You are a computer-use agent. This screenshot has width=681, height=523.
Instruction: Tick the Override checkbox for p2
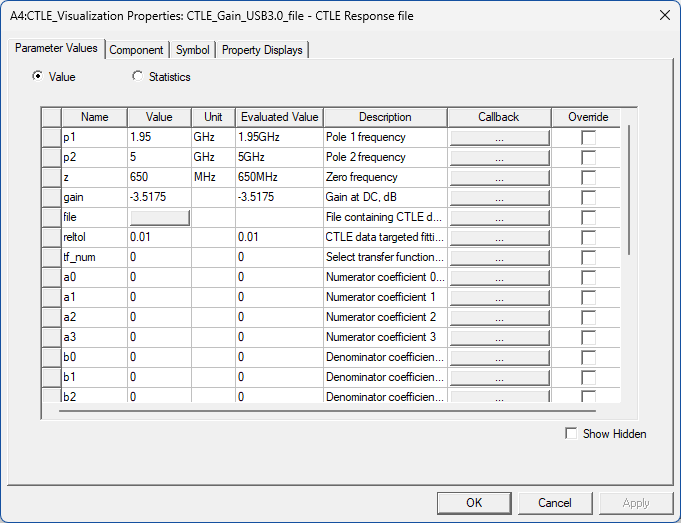tap(588, 158)
